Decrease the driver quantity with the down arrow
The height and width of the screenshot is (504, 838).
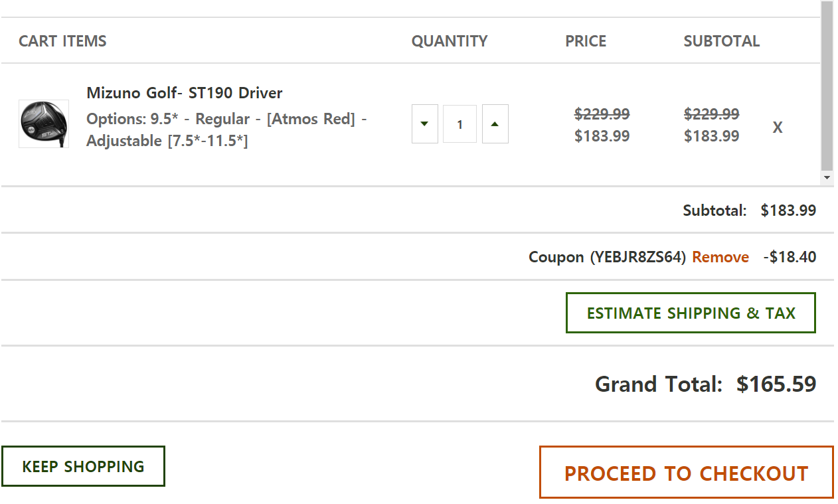pos(425,124)
